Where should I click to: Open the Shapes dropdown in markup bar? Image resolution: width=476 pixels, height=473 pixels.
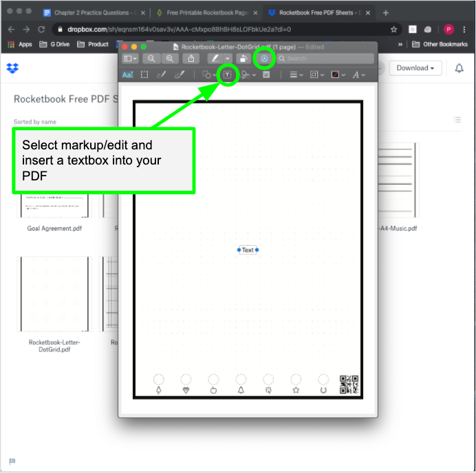pyautogui.click(x=209, y=75)
